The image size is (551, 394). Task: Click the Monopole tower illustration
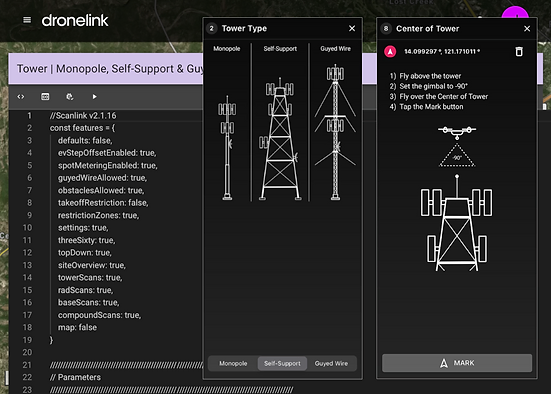coord(227,148)
